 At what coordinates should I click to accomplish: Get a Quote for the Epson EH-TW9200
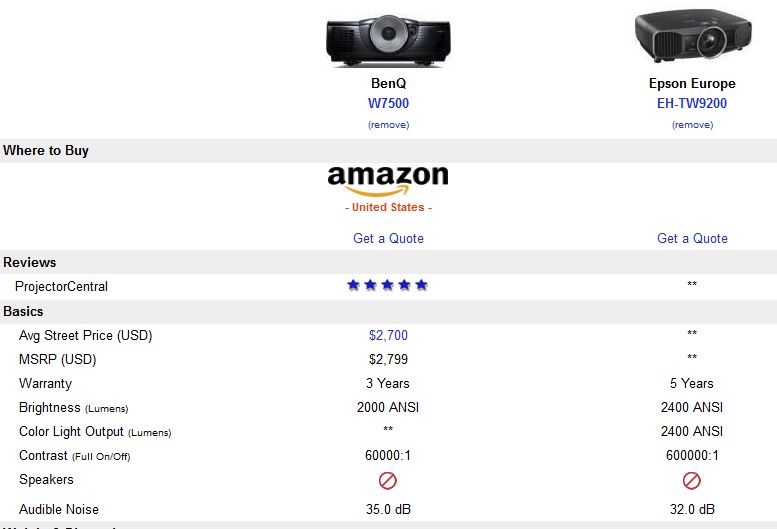pos(692,238)
